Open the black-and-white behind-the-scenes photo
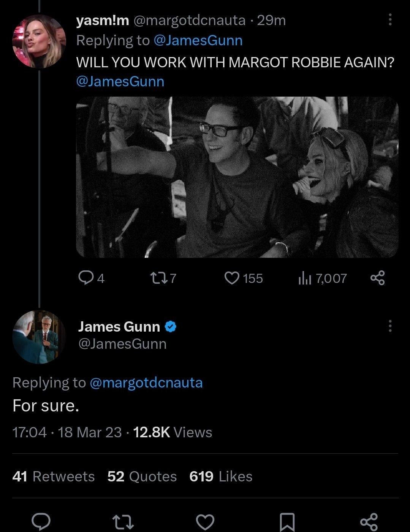This screenshot has width=410, height=532. coord(237,177)
